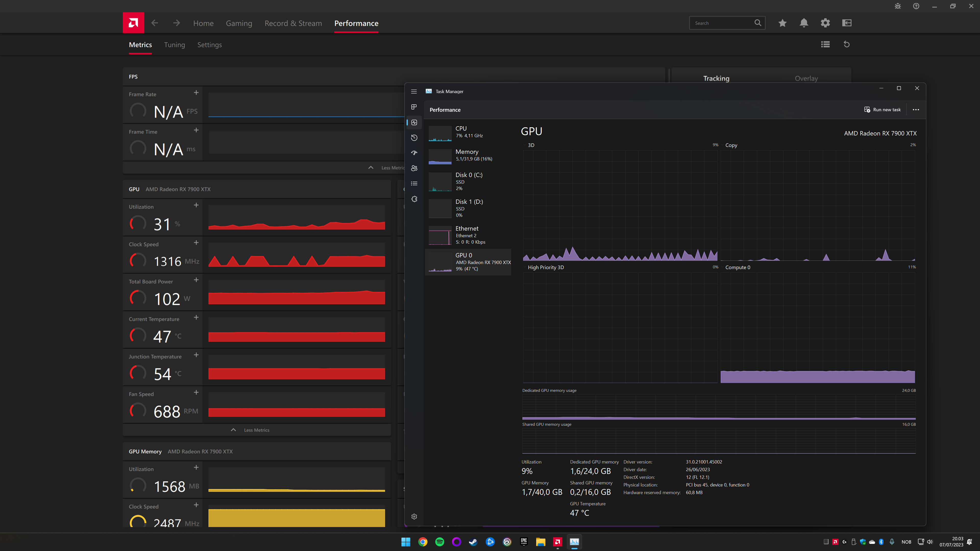Open the Gaming tab
This screenshot has height=551, width=980.
[x=239, y=23]
